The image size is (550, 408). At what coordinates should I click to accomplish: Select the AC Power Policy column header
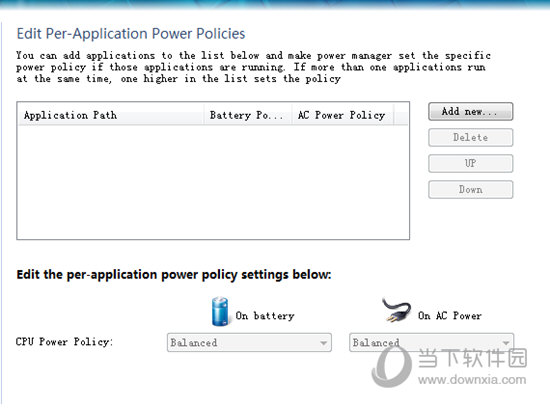342,115
